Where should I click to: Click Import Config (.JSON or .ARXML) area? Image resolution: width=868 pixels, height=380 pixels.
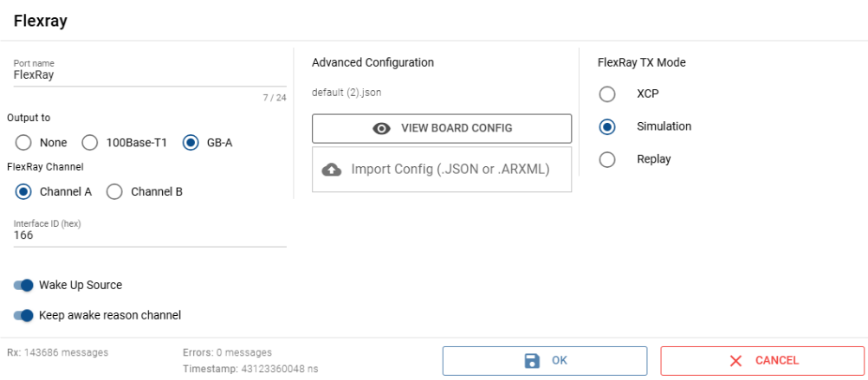442,170
